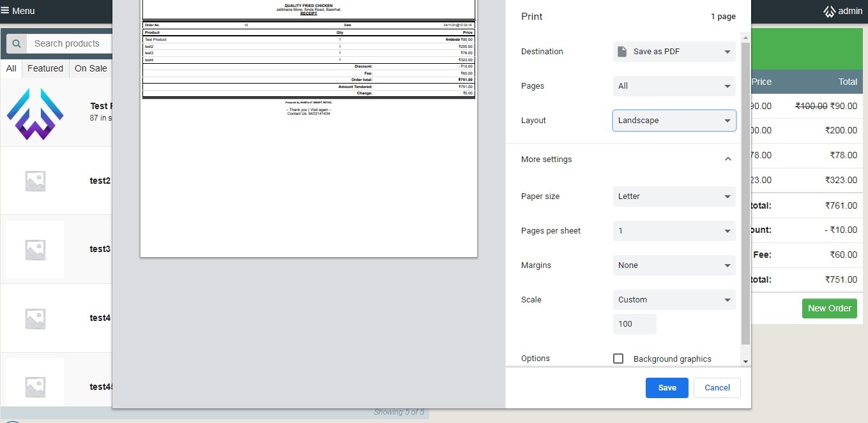868x423 pixels.
Task: Click the custom scale value field
Action: click(x=634, y=324)
